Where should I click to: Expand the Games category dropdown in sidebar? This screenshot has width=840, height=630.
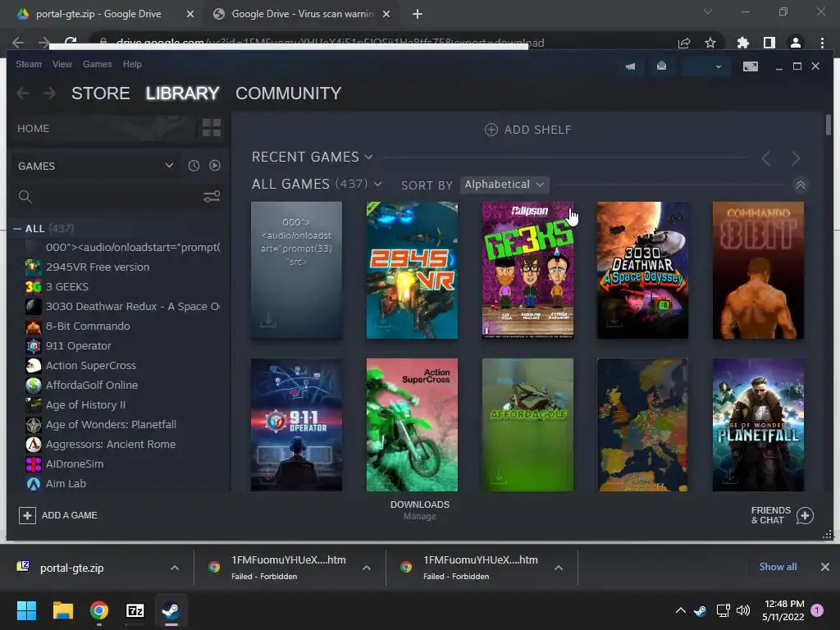[x=169, y=166]
